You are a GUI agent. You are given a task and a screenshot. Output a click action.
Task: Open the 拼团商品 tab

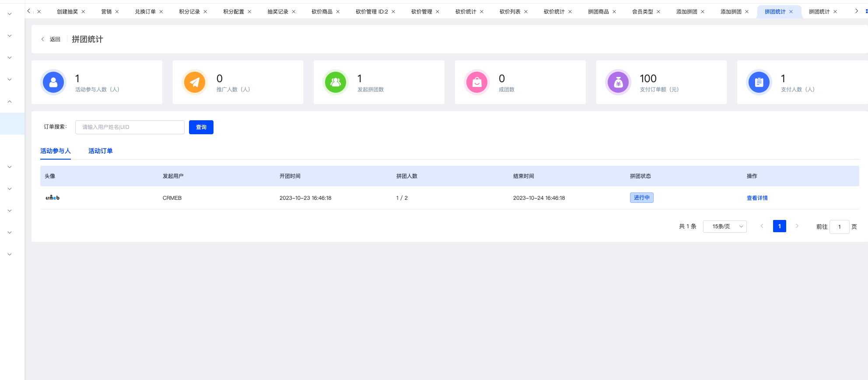tap(598, 12)
